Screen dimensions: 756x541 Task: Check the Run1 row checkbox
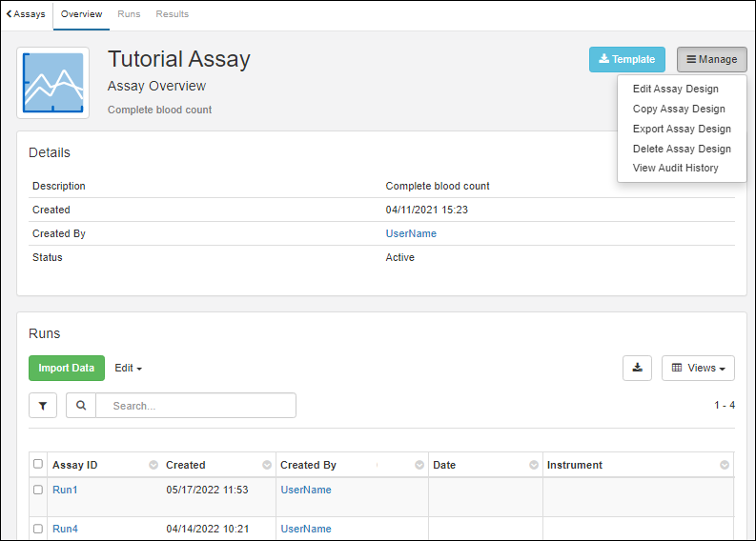(38, 490)
